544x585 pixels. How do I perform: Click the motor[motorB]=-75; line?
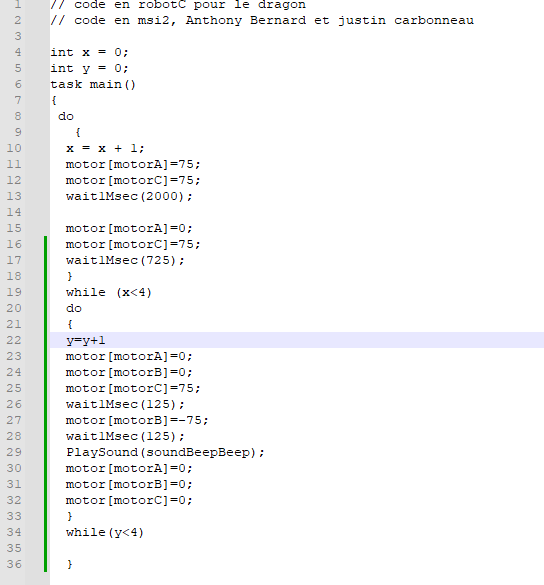point(137,420)
